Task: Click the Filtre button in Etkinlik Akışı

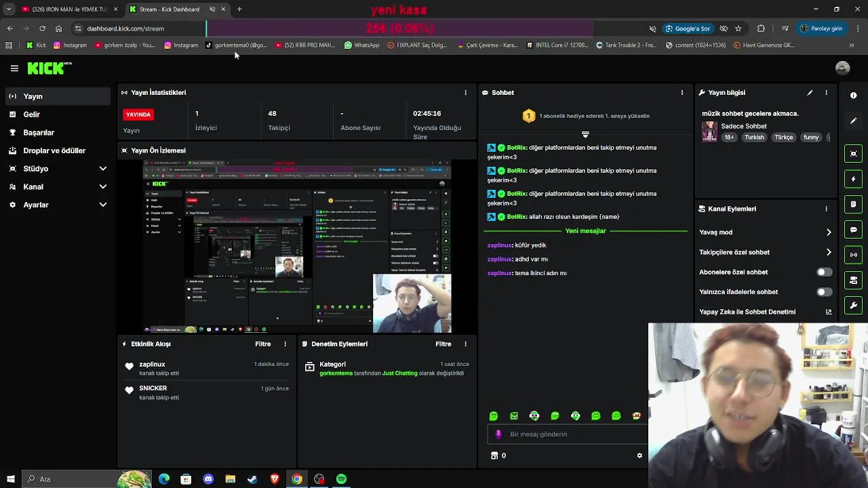Action: 263,344
